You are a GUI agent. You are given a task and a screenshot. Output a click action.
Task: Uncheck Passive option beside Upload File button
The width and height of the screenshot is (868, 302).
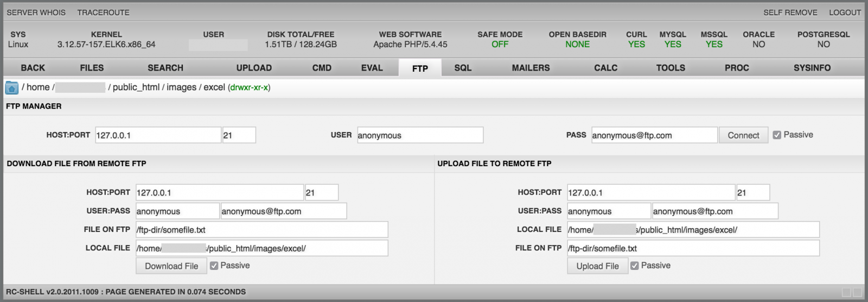coord(634,266)
